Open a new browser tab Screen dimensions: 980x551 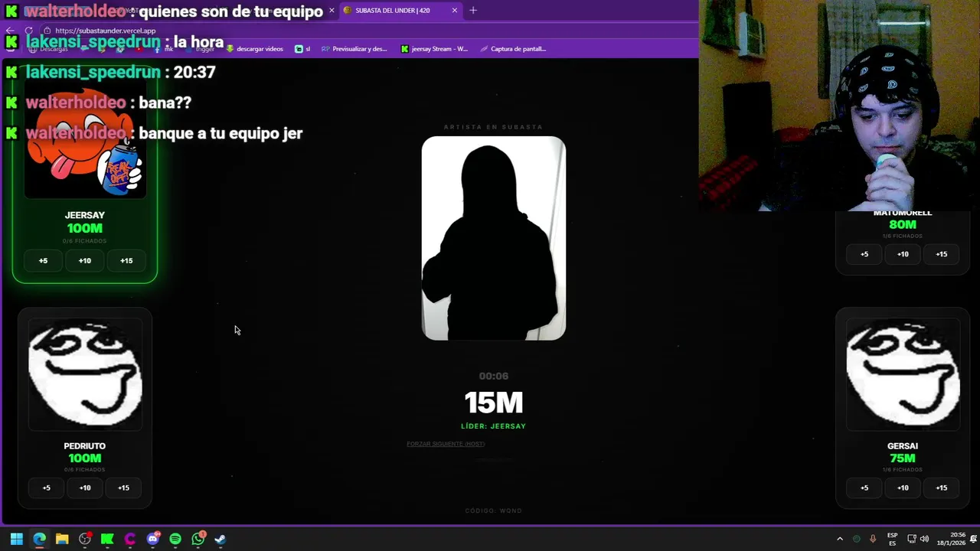coord(473,11)
